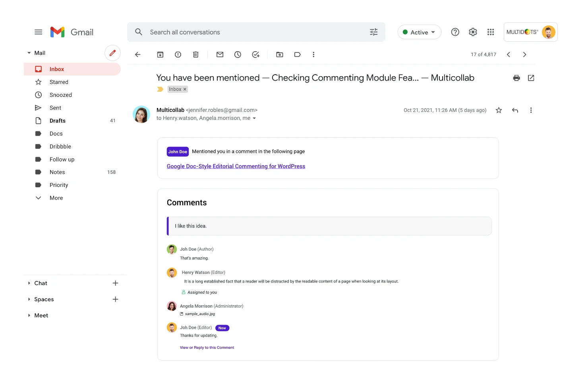The image size is (588, 381).
Task: Click View or Reply to this Comment
Action: coord(207,348)
